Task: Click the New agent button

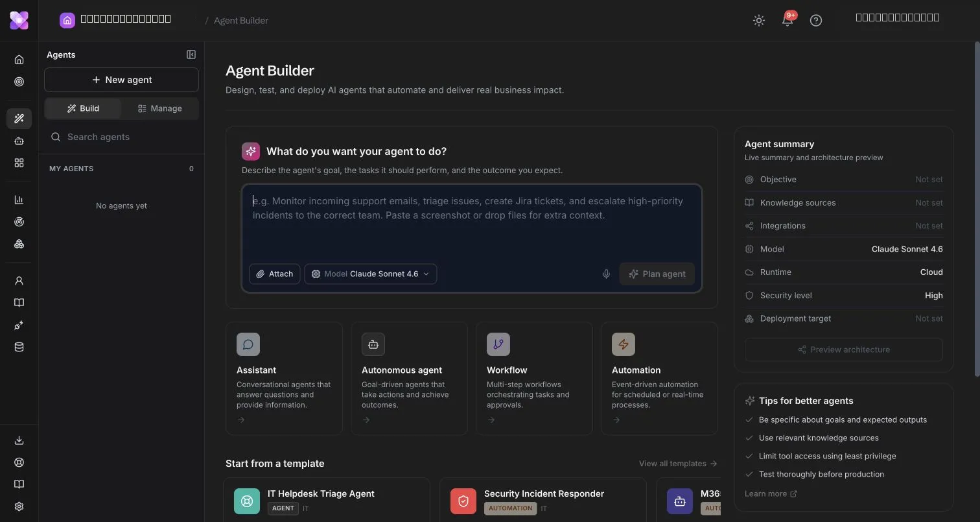Action: [121, 80]
